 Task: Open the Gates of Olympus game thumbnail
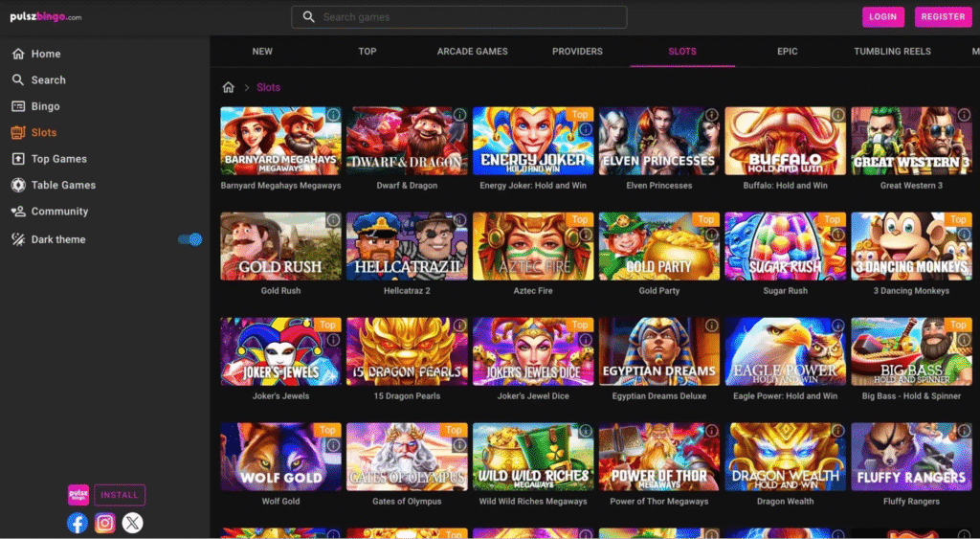407,457
